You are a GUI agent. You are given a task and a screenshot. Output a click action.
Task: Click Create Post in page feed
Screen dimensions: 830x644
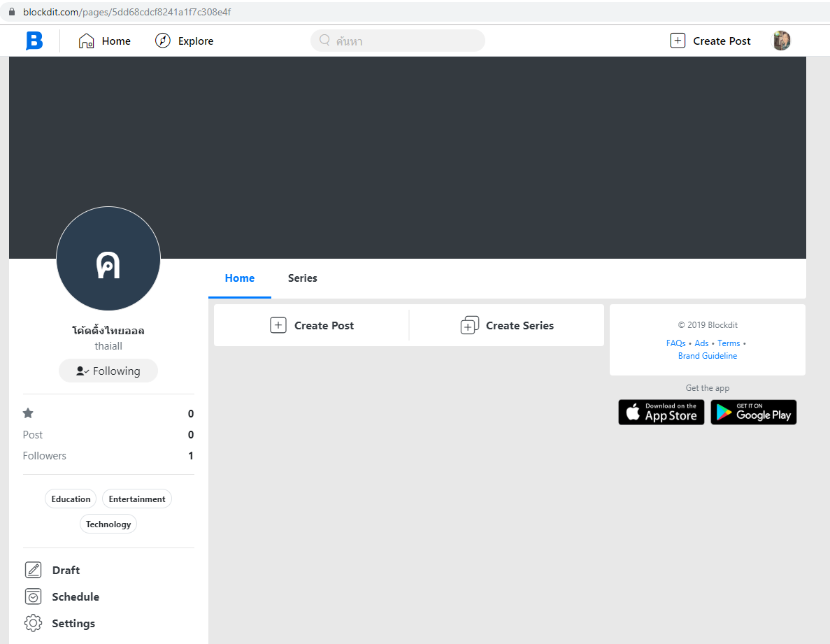tap(312, 325)
